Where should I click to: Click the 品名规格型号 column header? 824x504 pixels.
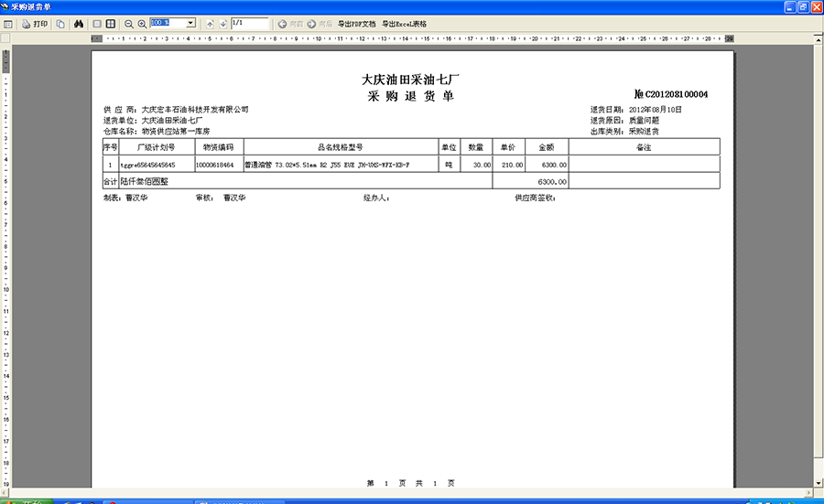(x=341, y=147)
